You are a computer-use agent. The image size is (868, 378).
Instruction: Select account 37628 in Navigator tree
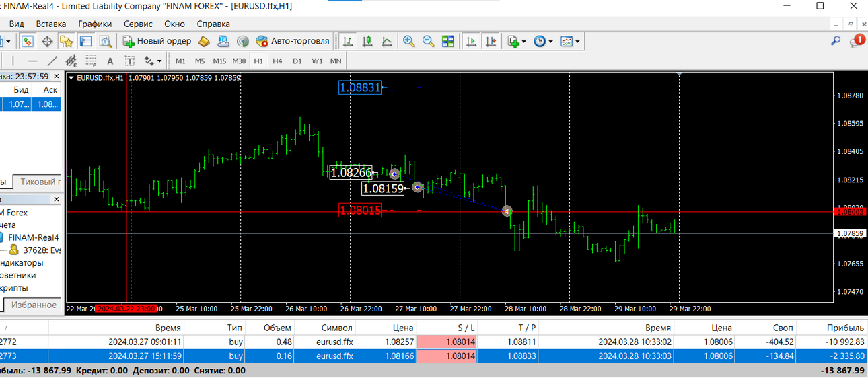(41, 250)
